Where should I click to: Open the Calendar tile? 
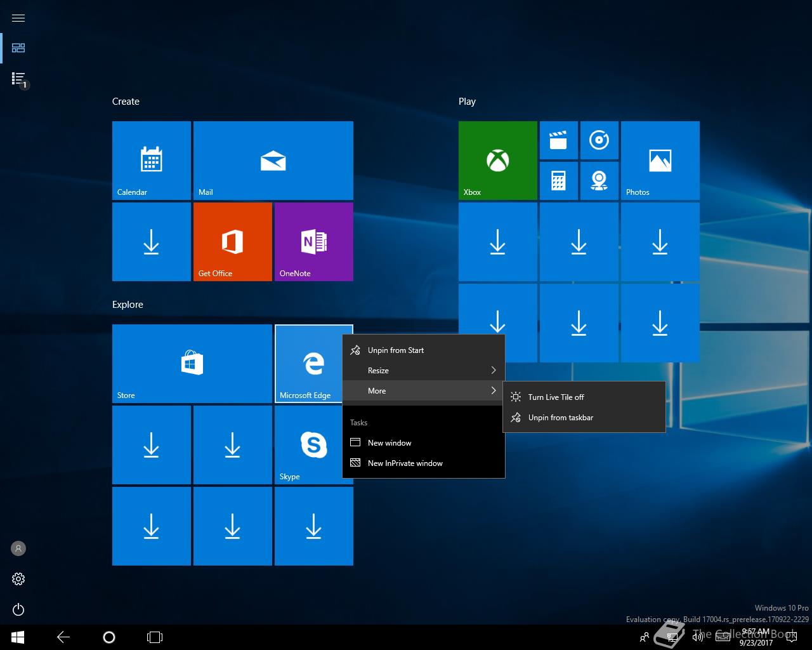click(x=152, y=161)
